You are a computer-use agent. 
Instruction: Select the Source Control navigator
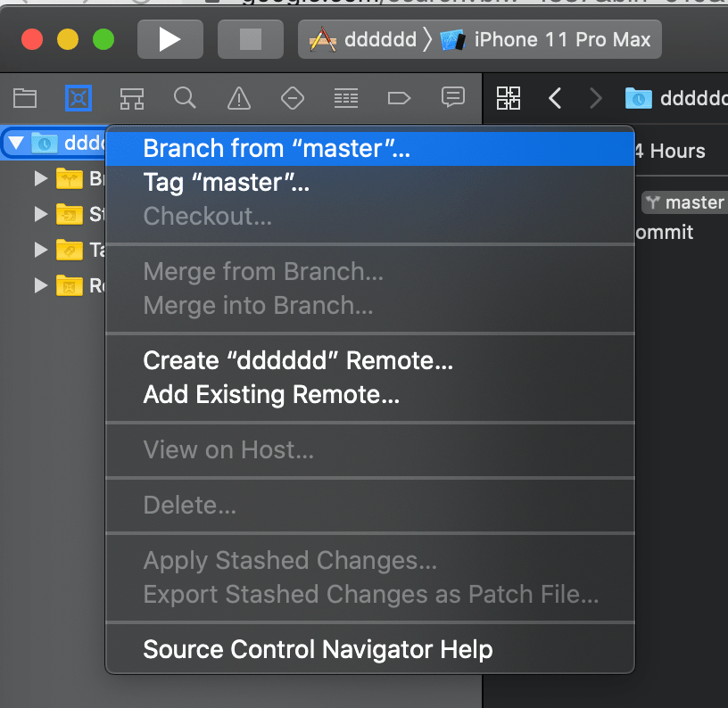click(79, 98)
